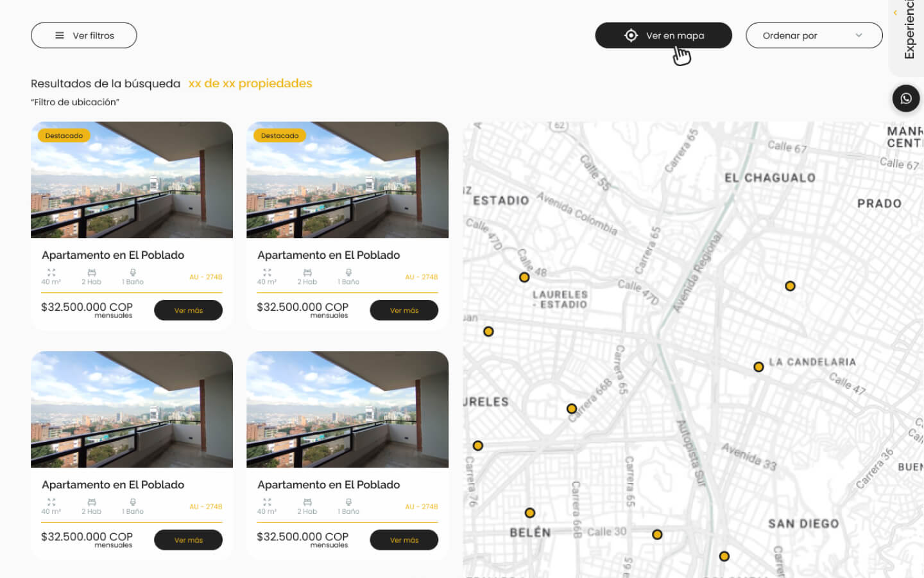Open bottom-left apartment photo
Image resolution: width=924 pixels, height=578 pixels.
(x=132, y=409)
